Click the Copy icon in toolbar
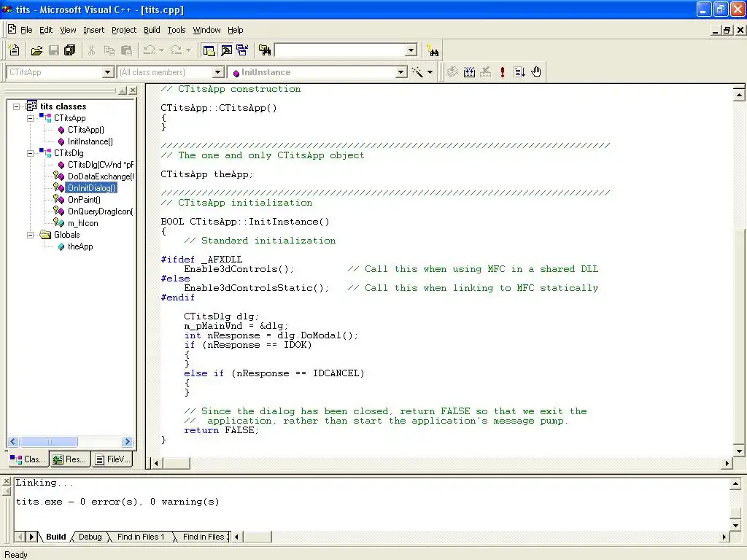 pyautogui.click(x=109, y=50)
